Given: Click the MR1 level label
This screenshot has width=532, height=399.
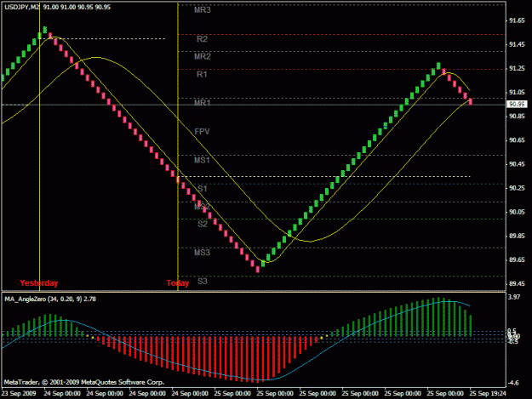Looking at the screenshot, I should (203, 102).
